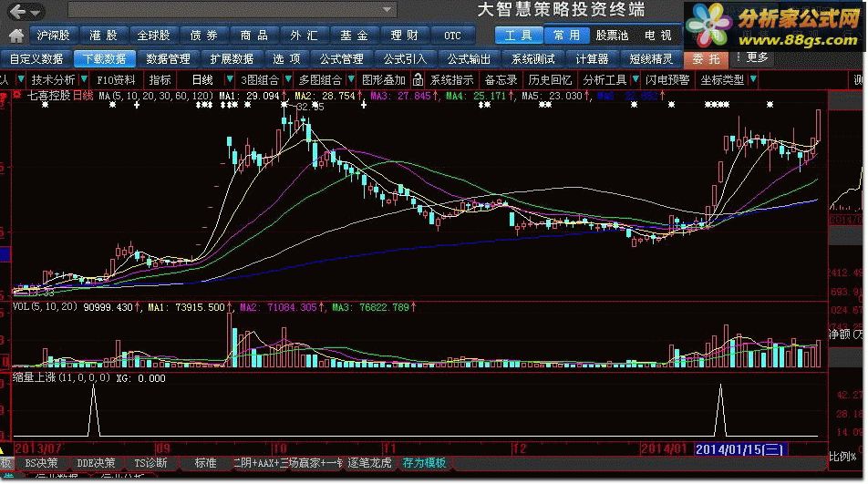Switch to the 沪深股 market tab

[53, 36]
